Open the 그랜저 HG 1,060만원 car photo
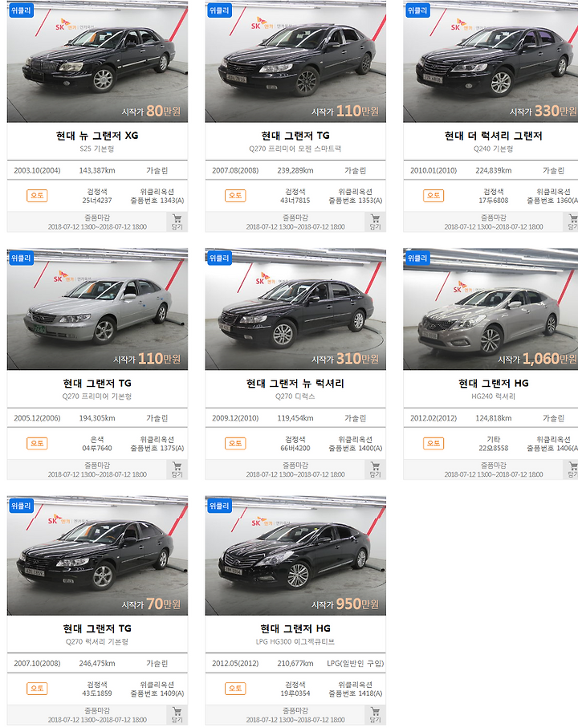578x728 pixels. click(x=490, y=309)
